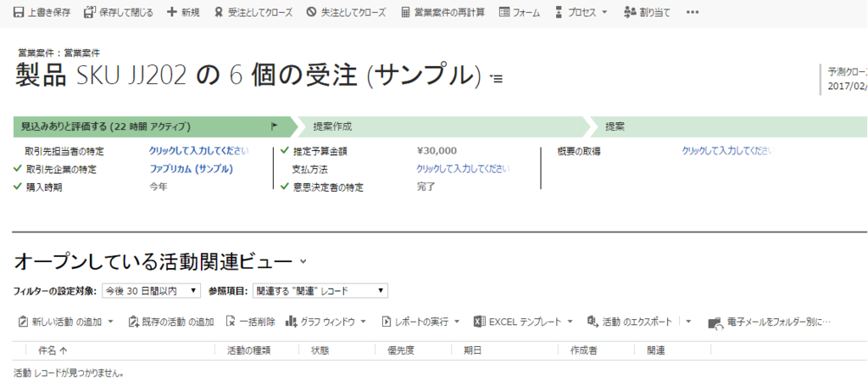Create a new record with 新規
The image size is (868, 392).
(x=183, y=12)
